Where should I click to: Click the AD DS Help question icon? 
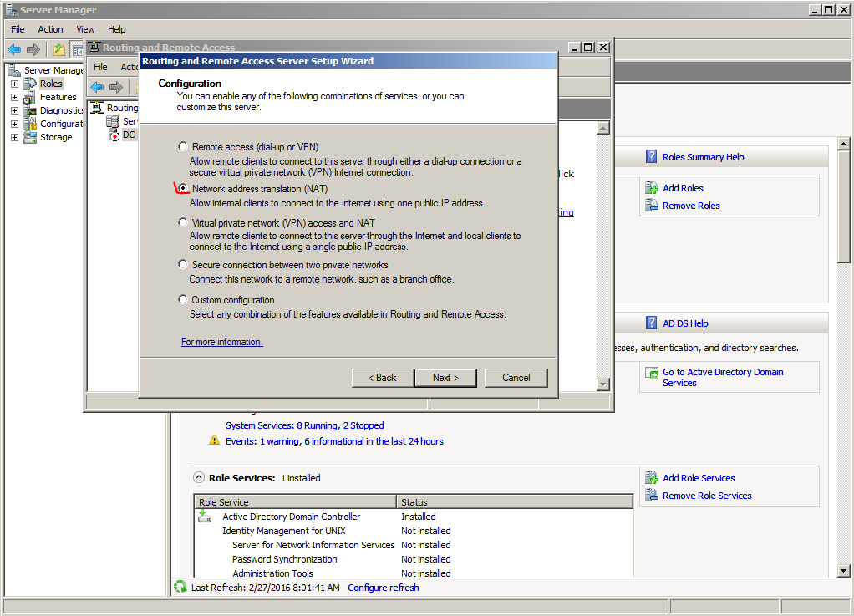pyautogui.click(x=652, y=323)
